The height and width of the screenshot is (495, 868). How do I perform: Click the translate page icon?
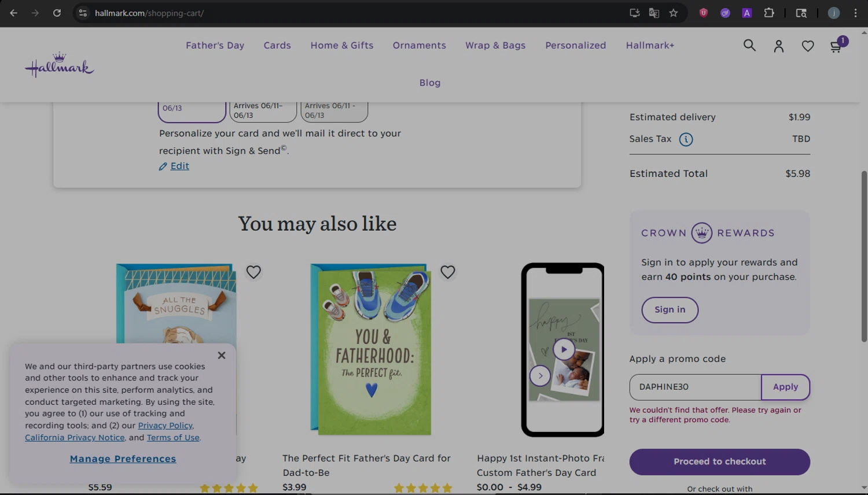coord(654,13)
